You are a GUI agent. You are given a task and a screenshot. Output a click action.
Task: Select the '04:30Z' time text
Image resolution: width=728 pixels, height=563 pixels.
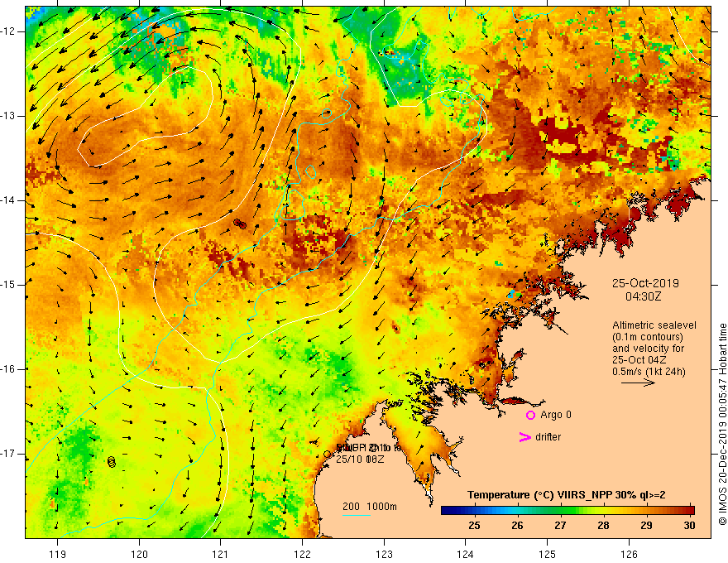pos(643,296)
